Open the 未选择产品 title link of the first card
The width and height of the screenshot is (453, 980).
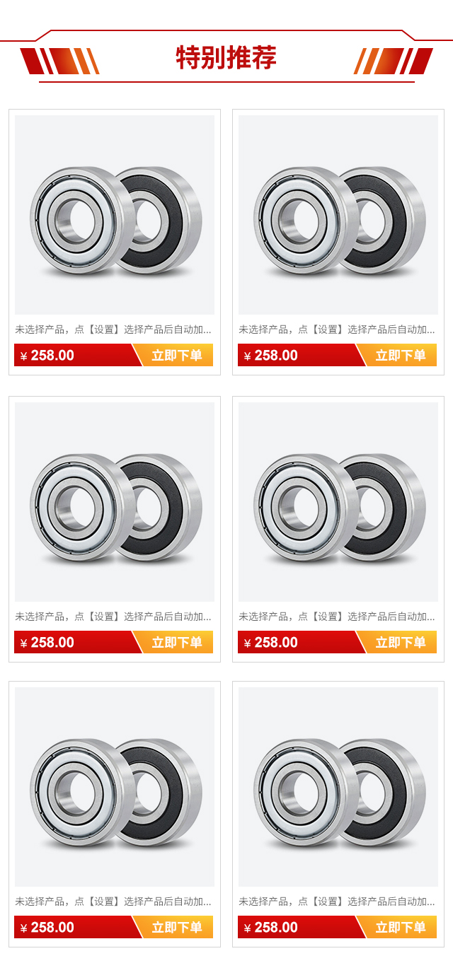coord(113,329)
